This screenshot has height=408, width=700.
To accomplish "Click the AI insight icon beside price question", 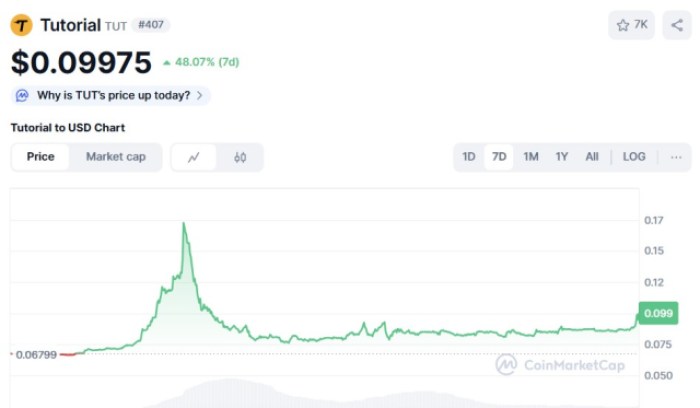I will click(22, 96).
